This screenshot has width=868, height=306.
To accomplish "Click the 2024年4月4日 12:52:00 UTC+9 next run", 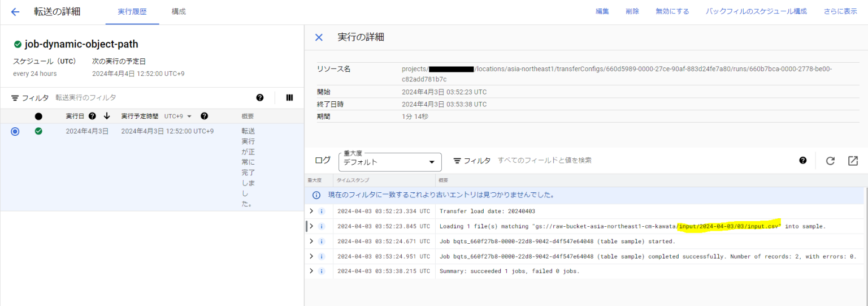I will tap(138, 74).
